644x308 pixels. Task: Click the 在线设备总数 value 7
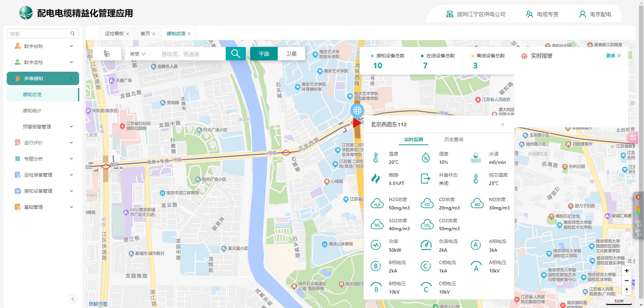pos(425,66)
